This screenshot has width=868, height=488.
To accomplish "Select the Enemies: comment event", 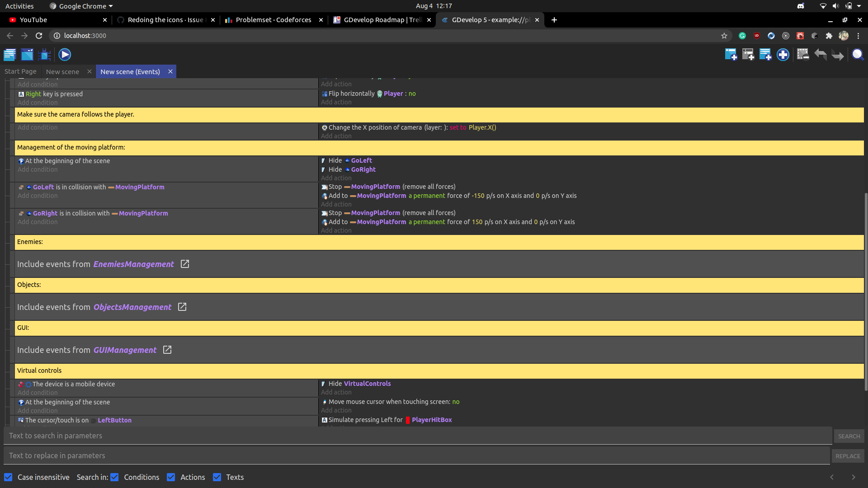I will [x=439, y=242].
